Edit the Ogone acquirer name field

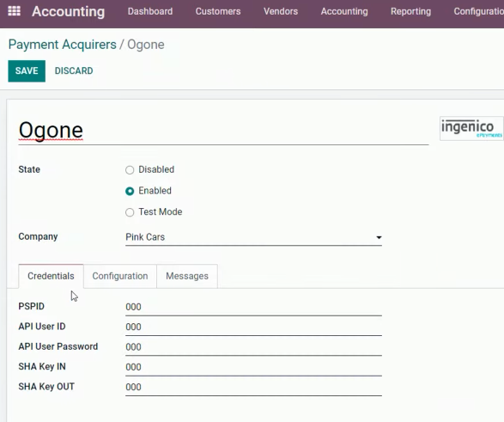click(223, 131)
